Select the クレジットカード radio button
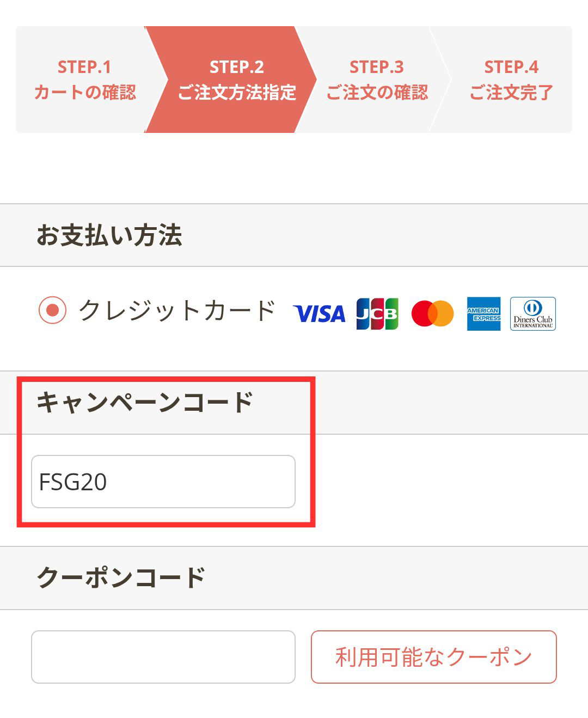 tap(52, 311)
